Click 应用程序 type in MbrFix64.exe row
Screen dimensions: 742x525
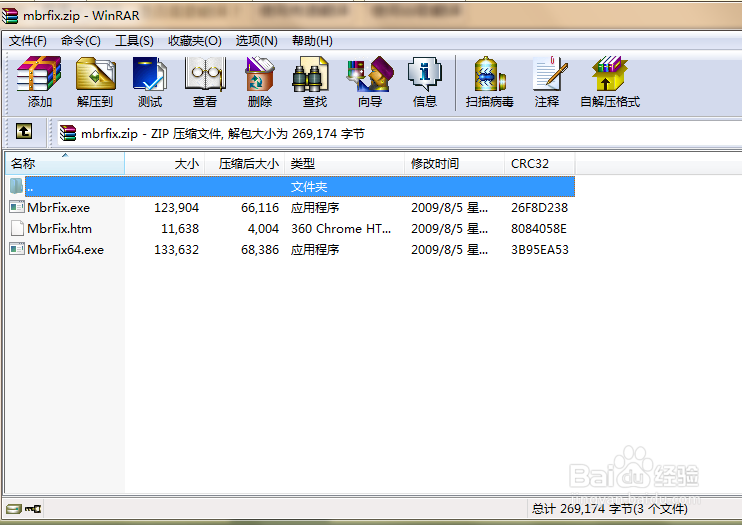315,249
